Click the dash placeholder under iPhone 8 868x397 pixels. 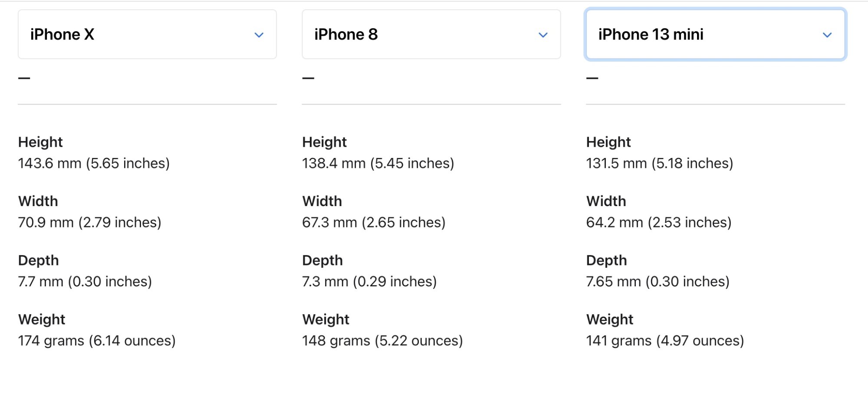(308, 78)
